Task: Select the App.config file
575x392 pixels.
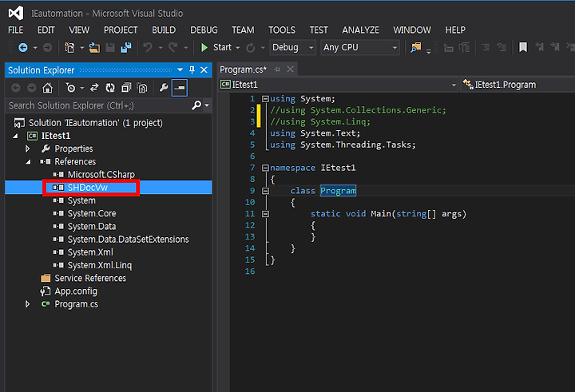Action: tap(76, 291)
